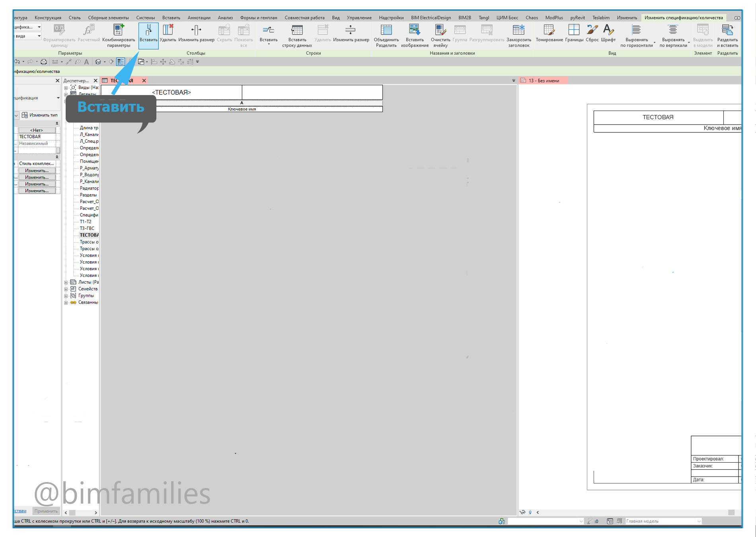The height and width of the screenshot is (537, 756).
Task: Click Очистить ячейку icon
Action: click(x=440, y=35)
